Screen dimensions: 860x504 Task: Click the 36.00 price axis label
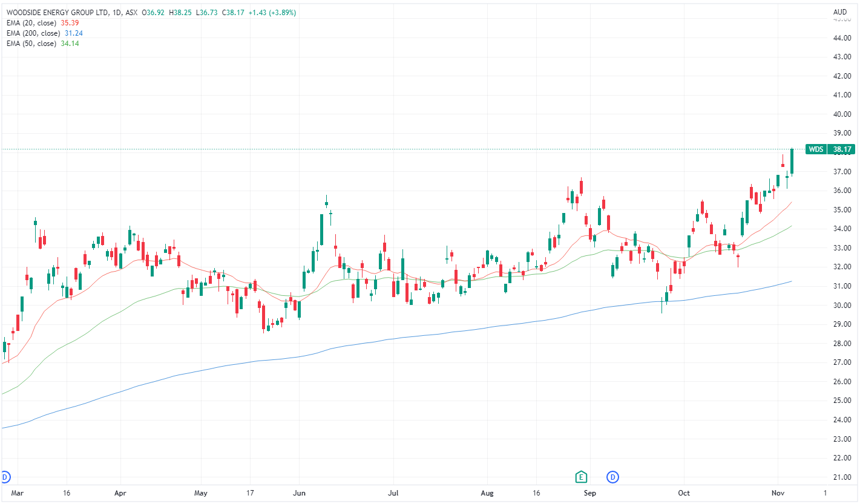coord(842,191)
